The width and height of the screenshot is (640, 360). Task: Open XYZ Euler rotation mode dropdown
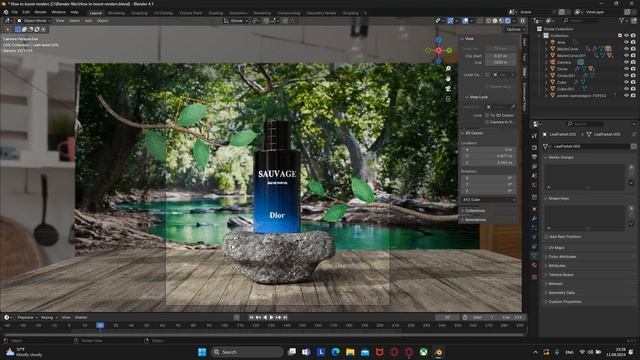[x=489, y=200]
